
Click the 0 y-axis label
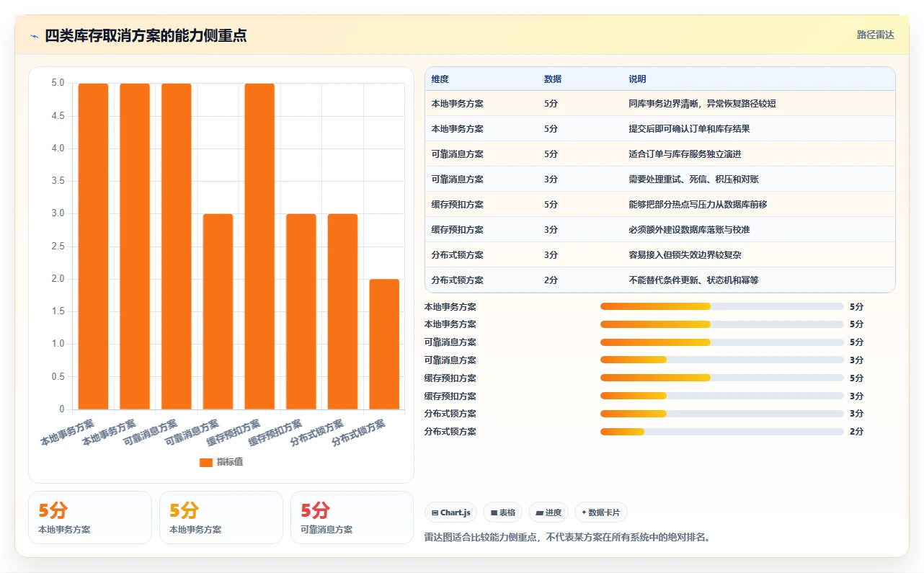click(61, 409)
